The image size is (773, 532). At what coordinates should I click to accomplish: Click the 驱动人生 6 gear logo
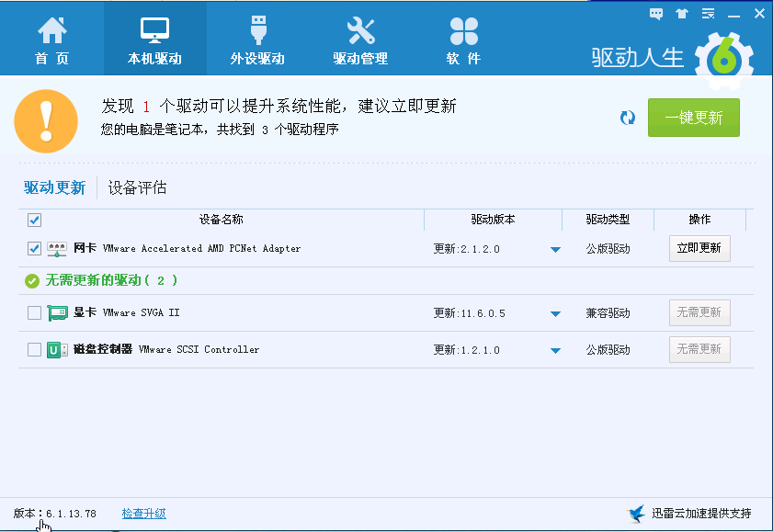(x=724, y=61)
